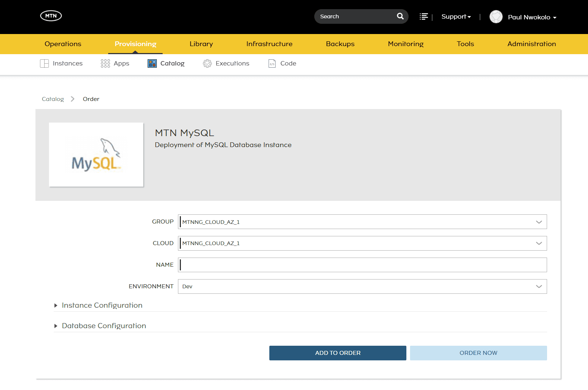Viewport: 588px width, 390px height.
Task: Click the Apps dots icon
Action: point(105,63)
